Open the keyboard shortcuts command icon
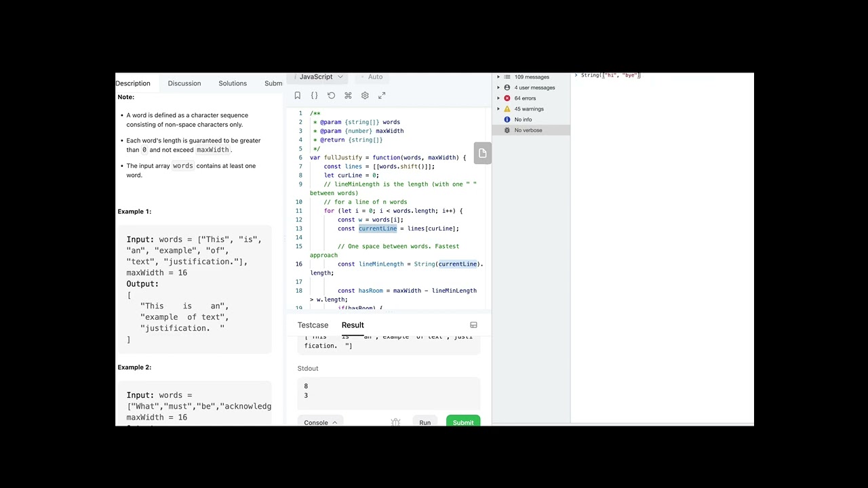The height and width of the screenshot is (488, 868). pos(348,96)
